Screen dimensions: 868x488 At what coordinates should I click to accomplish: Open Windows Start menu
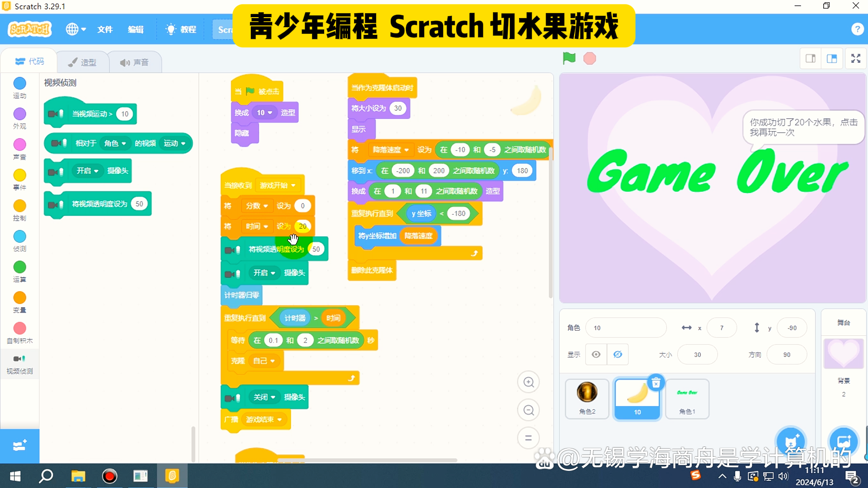click(x=15, y=476)
